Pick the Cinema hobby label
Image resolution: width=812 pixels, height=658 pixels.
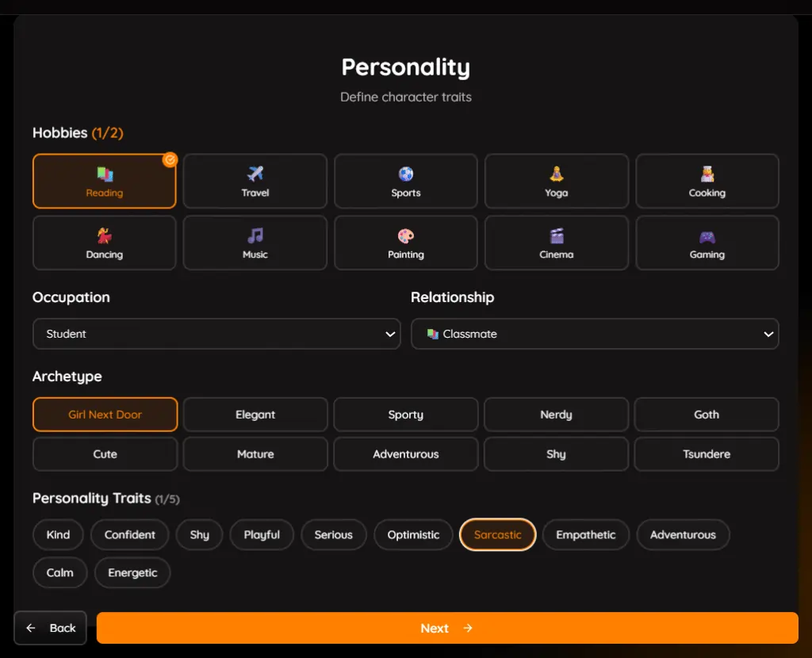(556, 254)
